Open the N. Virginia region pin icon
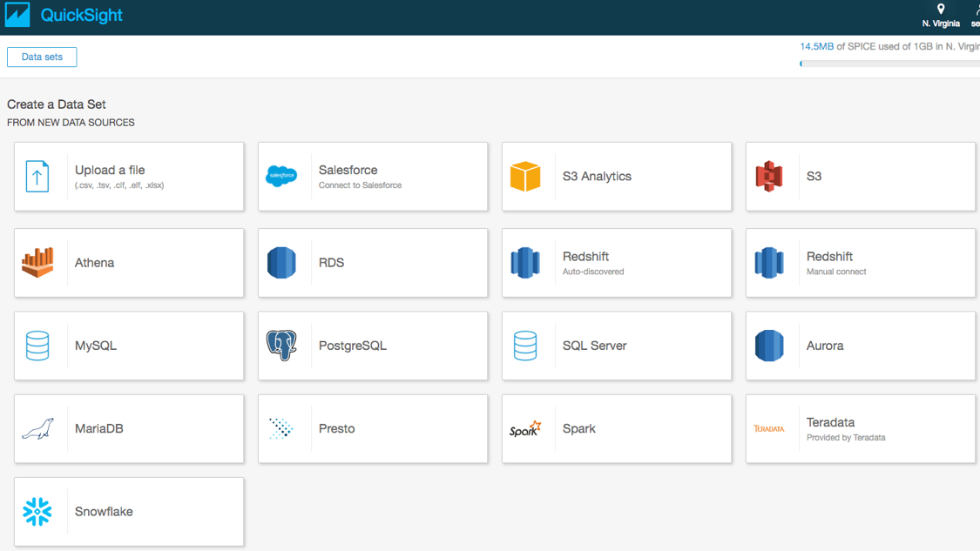 pyautogui.click(x=941, y=9)
